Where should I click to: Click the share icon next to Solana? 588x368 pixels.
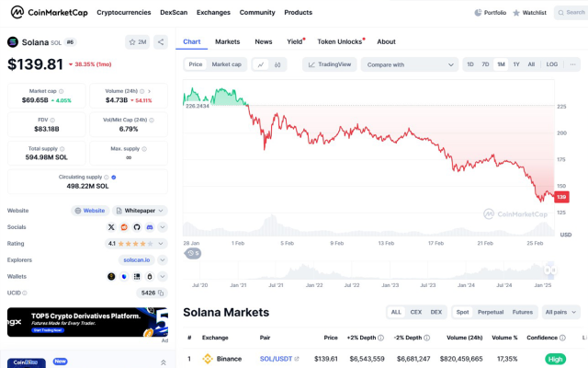click(x=161, y=42)
